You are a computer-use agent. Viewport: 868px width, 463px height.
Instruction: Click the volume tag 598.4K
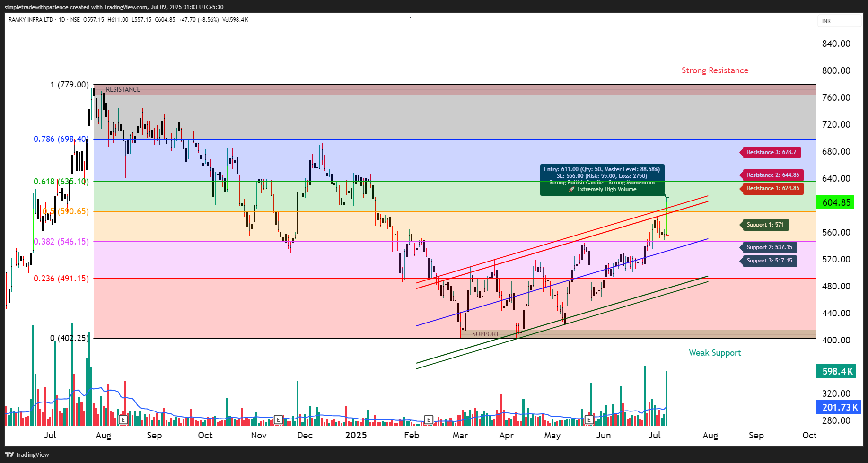click(x=836, y=371)
